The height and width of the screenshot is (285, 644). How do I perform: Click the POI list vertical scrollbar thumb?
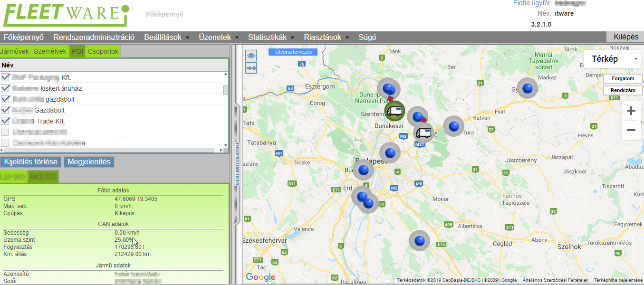tap(226, 90)
